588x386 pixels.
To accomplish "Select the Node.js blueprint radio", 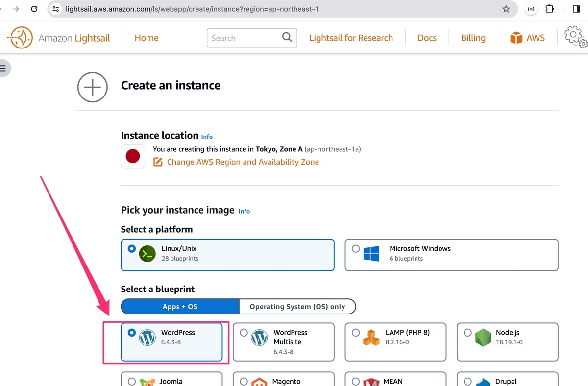I will (467, 333).
